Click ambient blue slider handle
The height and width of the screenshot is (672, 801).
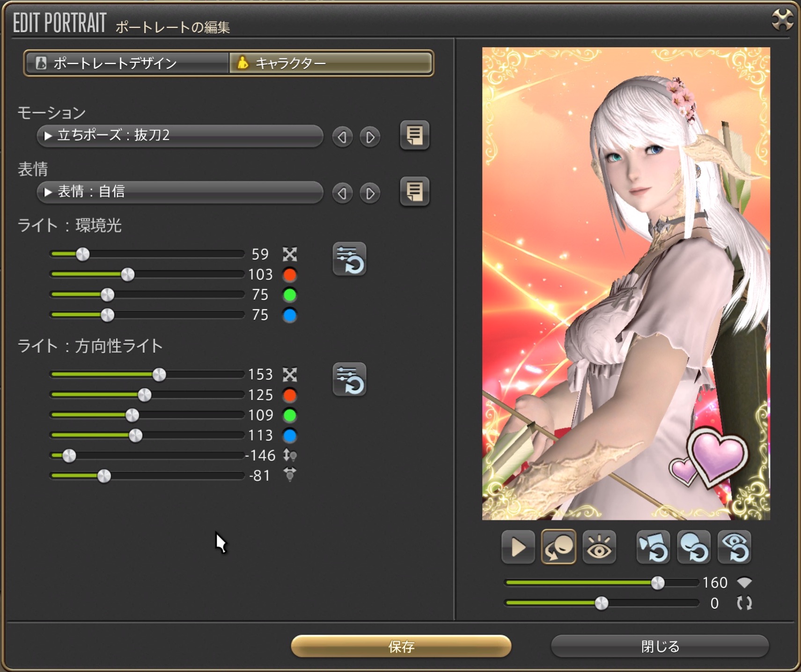pyautogui.click(x=107, y=315)
